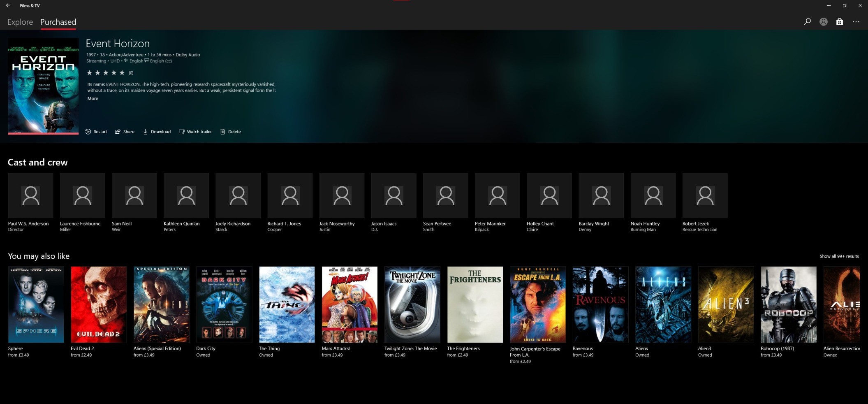Open Robert Jezek cast profile
The image size is (868, 404).
(705, 202)
